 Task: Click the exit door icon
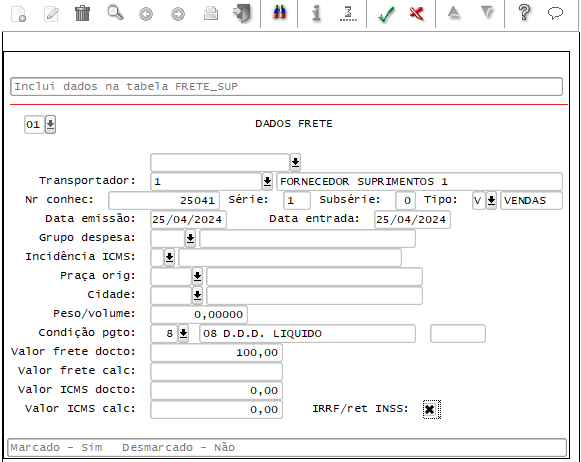[242, 14]
